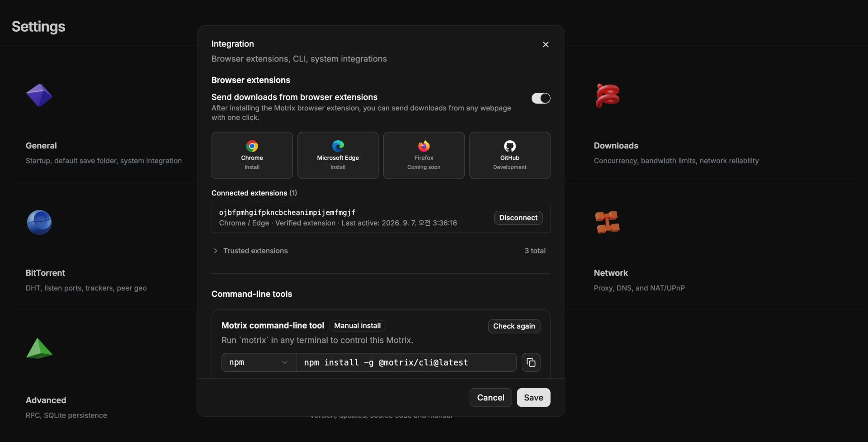The height and width of the screenshot is (442, 868).
Task: Click the Manual install badge
Action: coord(357,326)
